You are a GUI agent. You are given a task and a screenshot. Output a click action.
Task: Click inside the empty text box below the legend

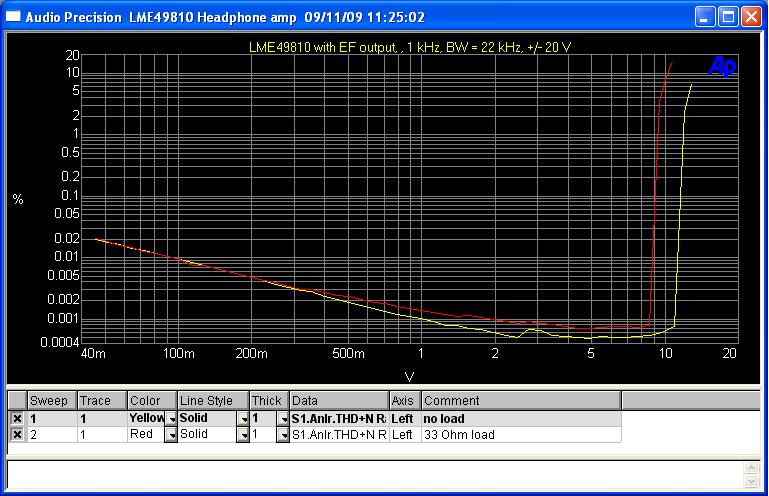375,474
